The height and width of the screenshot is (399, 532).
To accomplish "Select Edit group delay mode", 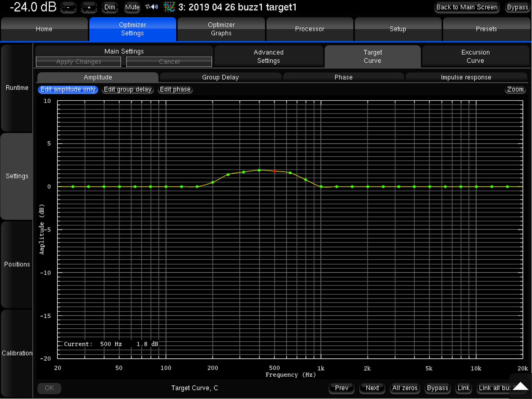I will (x=128, y=89).
